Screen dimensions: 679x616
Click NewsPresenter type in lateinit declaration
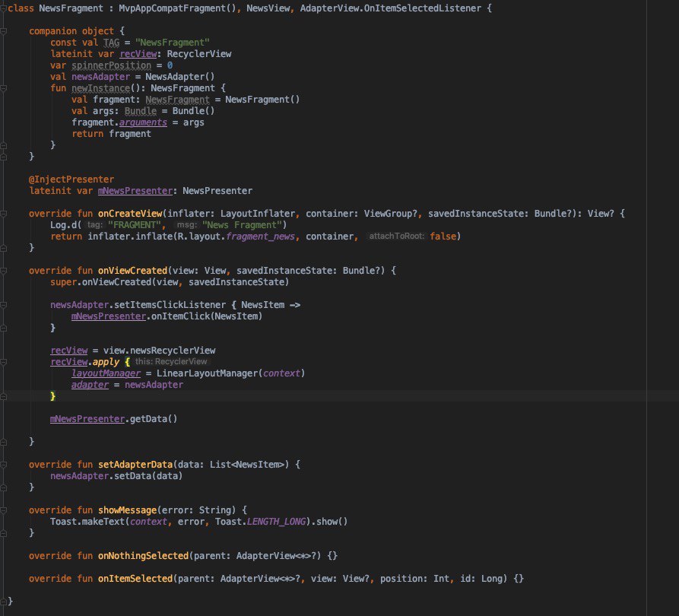point(217,191)
